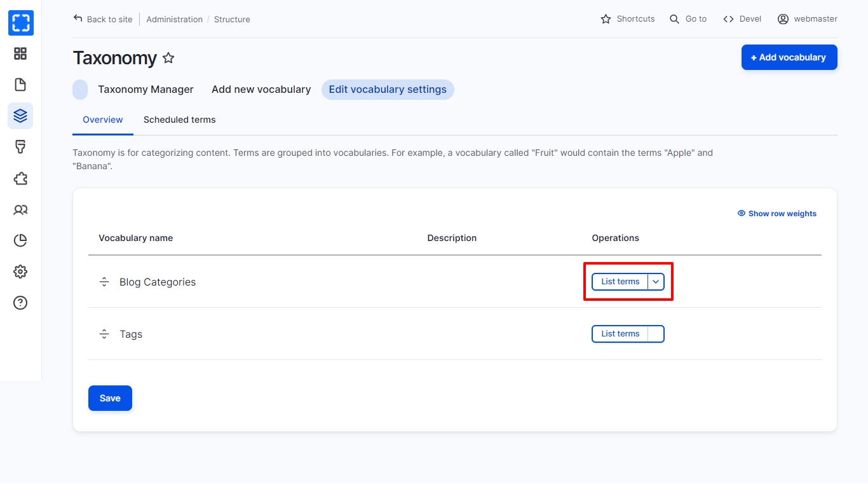Toggle the Taxonomy favorite star

pos(168,58)
